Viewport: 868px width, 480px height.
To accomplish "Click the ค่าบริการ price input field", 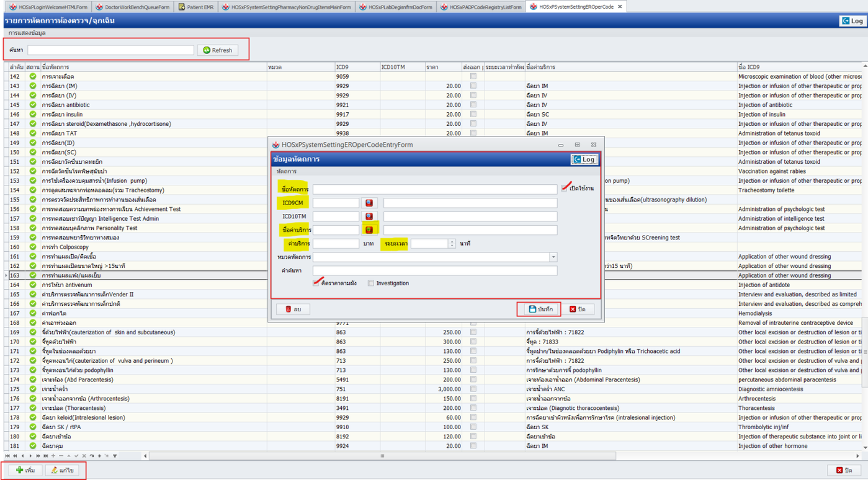I will [x=336, y=244].
